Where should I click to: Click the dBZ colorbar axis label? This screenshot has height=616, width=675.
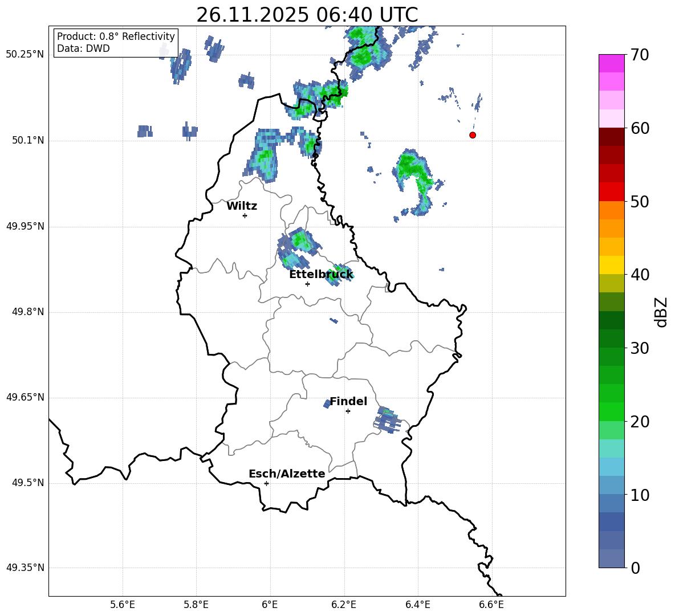tap(661, 312)
